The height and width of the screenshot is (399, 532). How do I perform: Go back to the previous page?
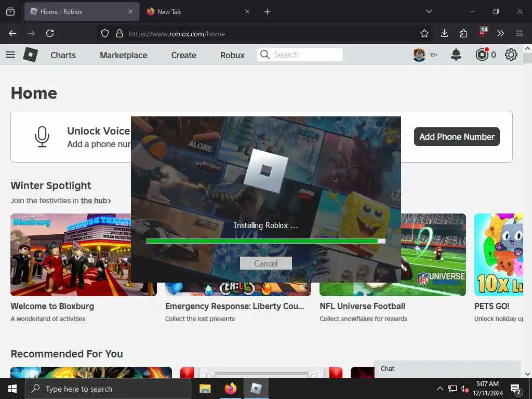click(x=12, y=33)
